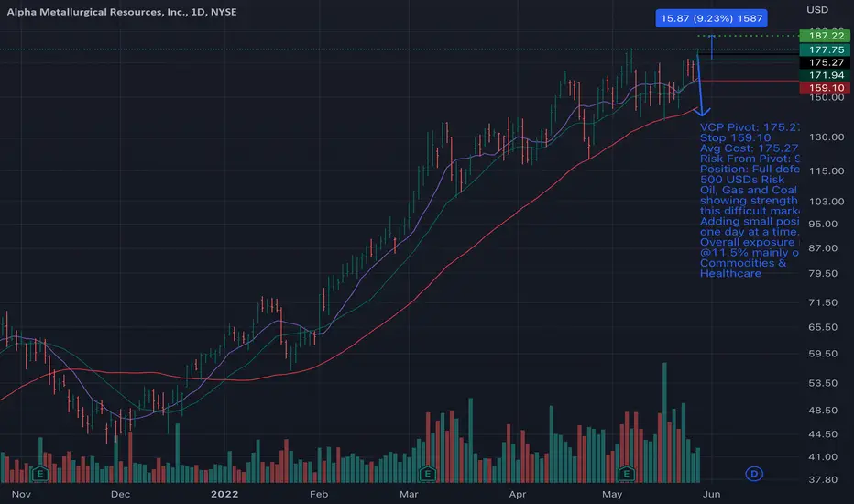Select the blue downward arrow drawing head

pos(702,111)
